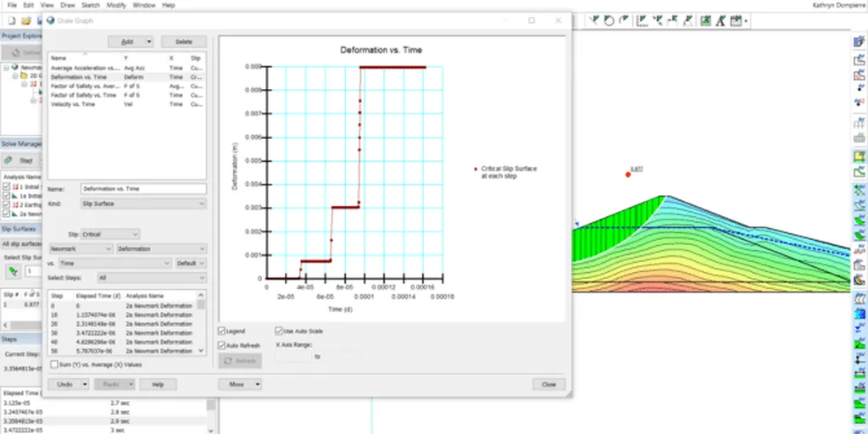Open the Kind dropdown showing Slip Surface
Image resolution: width=868 pixels, height=434 pixels.
[x=143, y=203]
